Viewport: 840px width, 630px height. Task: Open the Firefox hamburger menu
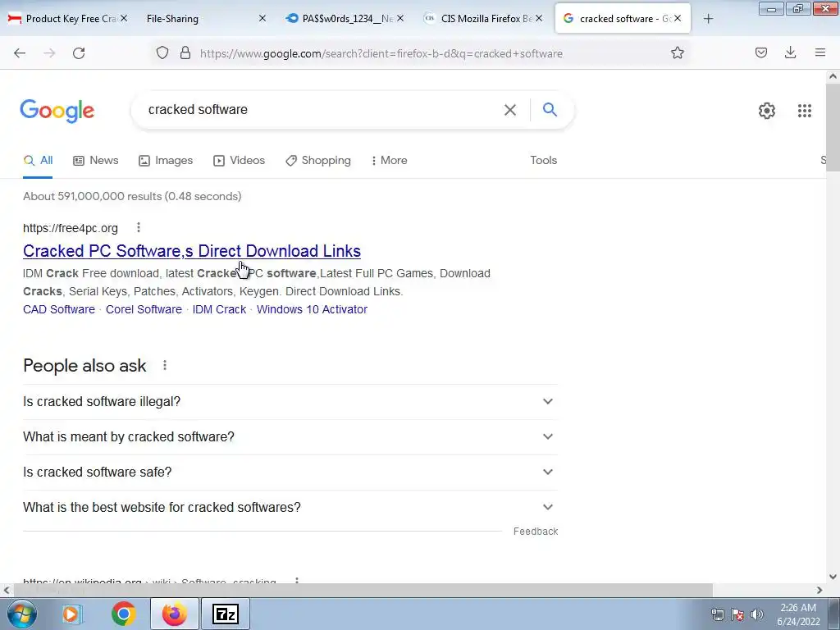(x=820, y=53)
